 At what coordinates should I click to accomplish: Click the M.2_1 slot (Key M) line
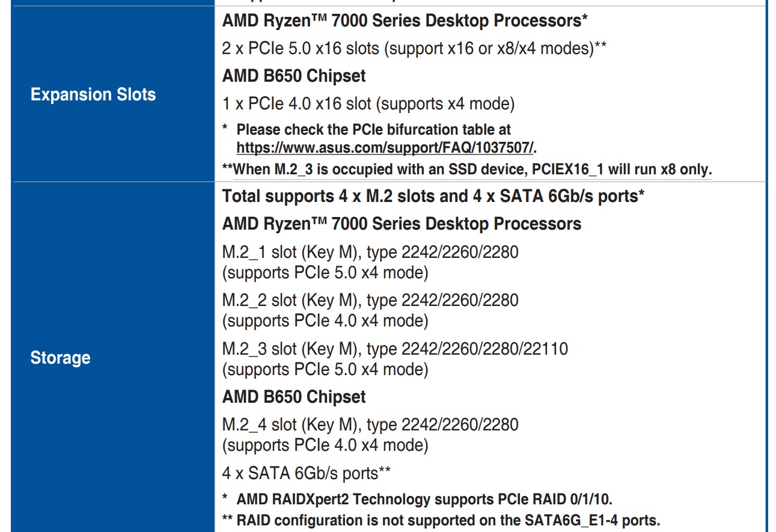point(370,251)
